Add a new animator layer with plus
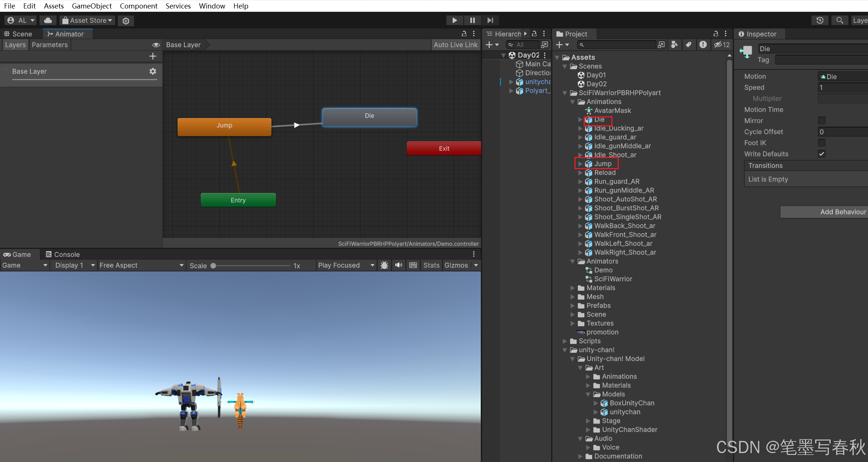Image resolution: width=868 pixels, height=462 pixels. (x=152, y=56)
